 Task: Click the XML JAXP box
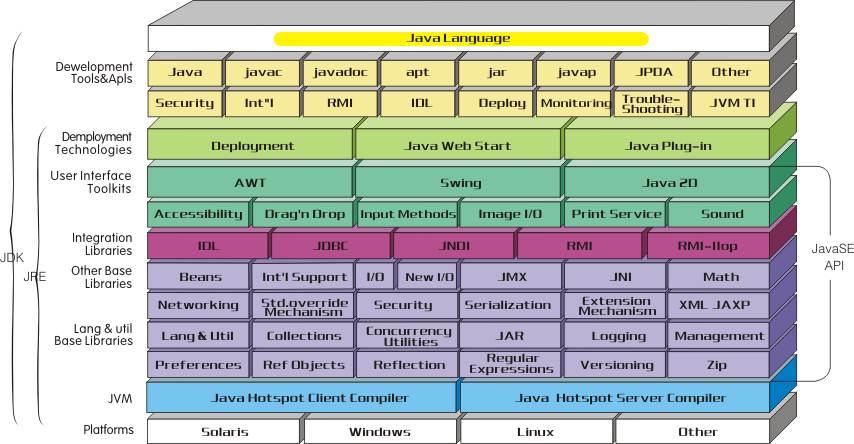(719, 306)
